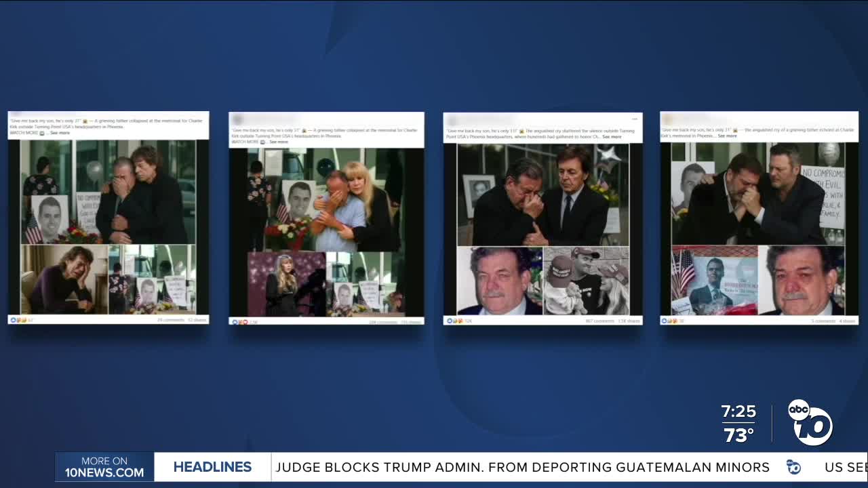Click the 7:25 clock display
This screenshot has width=868, height=488.
point(738,412)
